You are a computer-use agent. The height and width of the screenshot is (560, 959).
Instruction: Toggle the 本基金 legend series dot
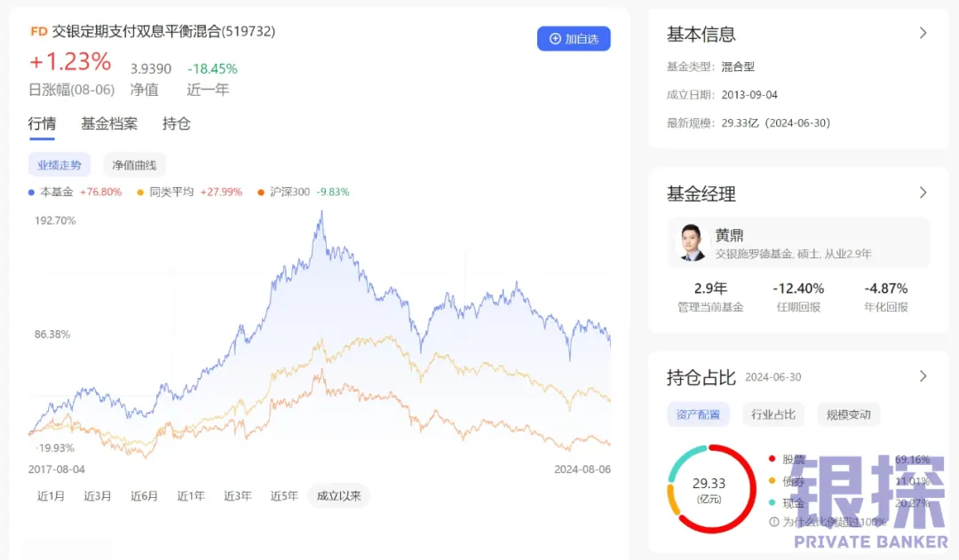click(x=32, y=192)
